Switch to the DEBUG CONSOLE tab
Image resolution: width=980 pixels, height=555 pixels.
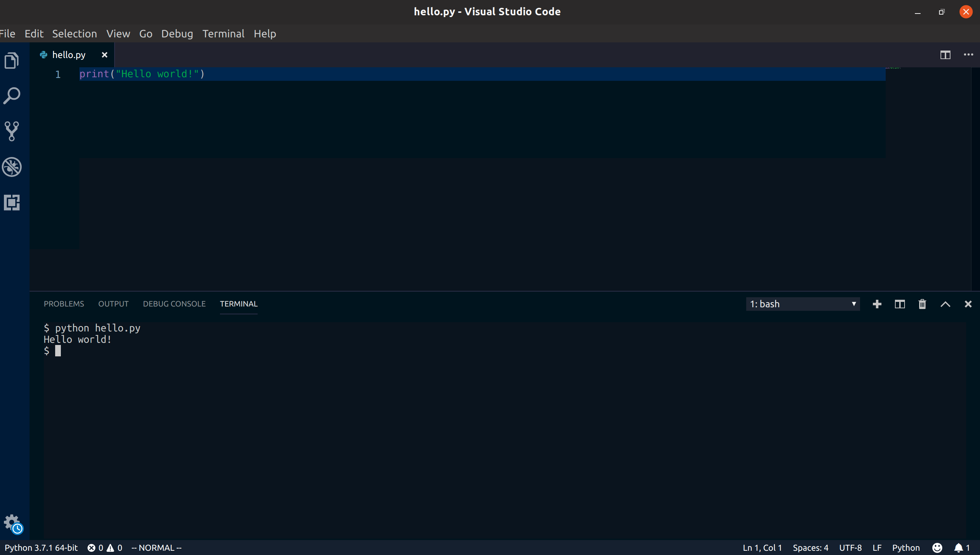(x=174, y=304)
